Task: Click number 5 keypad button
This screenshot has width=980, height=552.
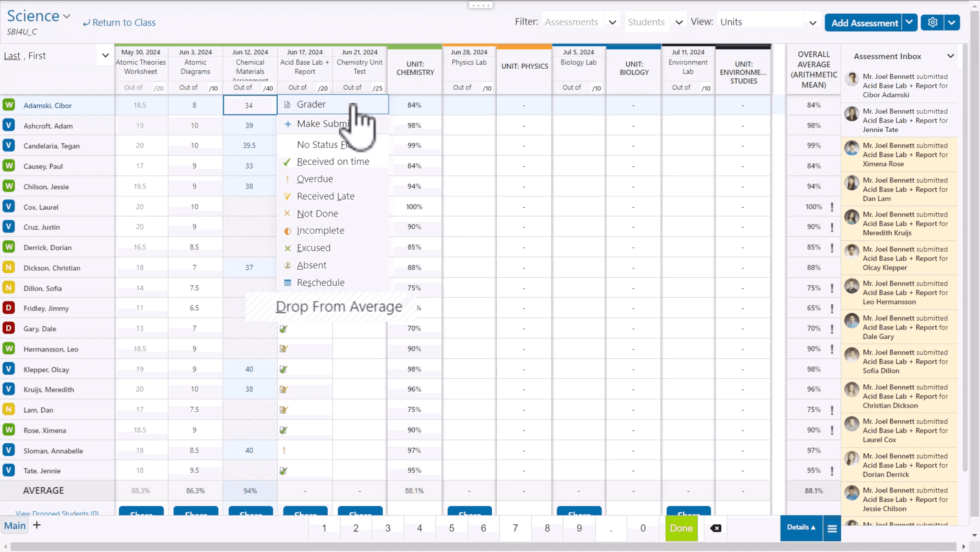Action: [x=452, y=528]
